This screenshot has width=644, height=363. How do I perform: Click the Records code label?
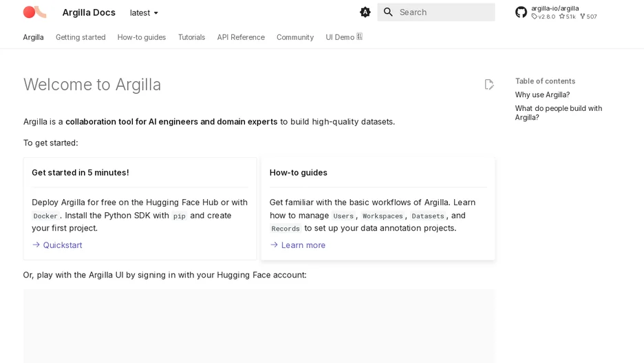(x=286, y=229)
